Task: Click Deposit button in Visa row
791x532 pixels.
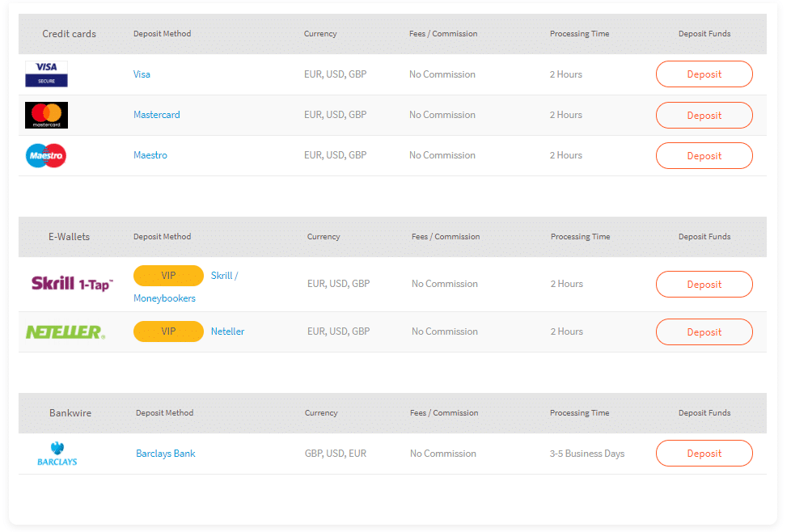Action: (704, 74)
